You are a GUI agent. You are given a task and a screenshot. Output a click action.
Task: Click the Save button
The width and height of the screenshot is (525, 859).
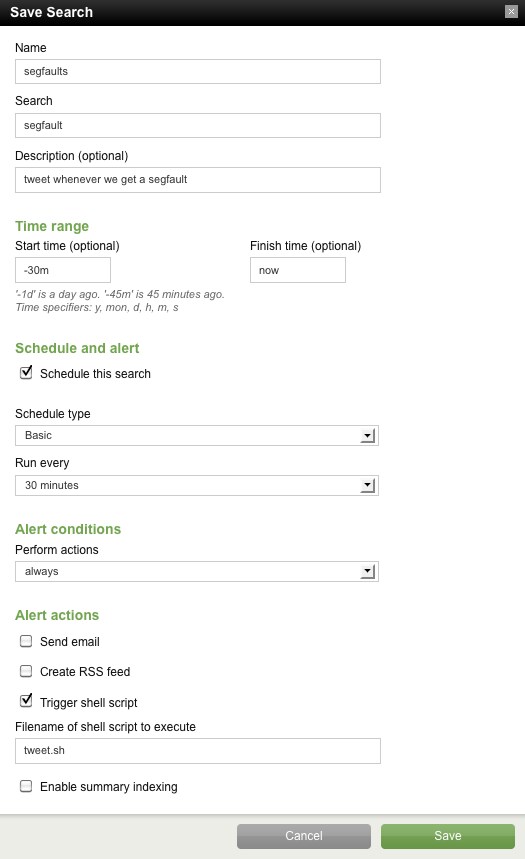(448, 836)
